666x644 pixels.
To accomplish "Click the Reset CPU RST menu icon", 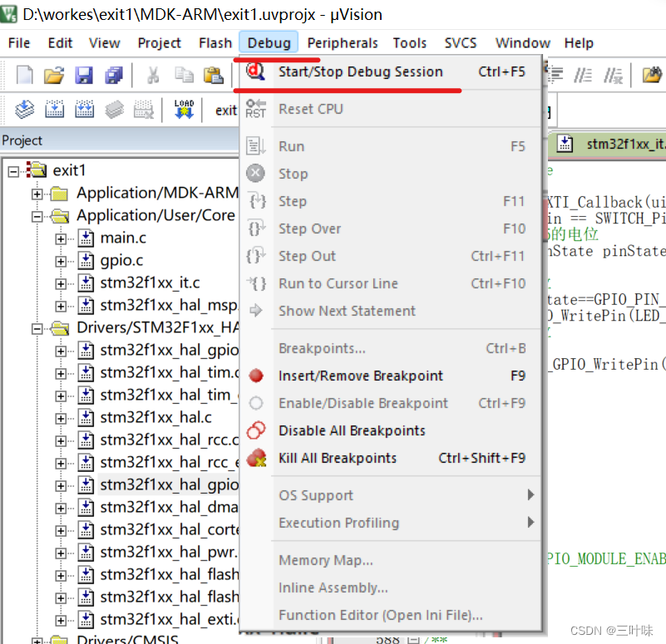I will point(256,109).
